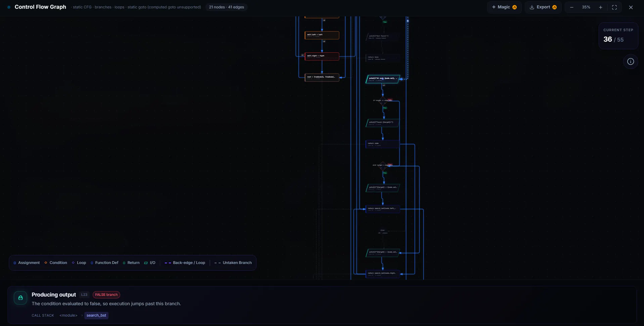Click the 'else:' untaken node

coord(382,231)
